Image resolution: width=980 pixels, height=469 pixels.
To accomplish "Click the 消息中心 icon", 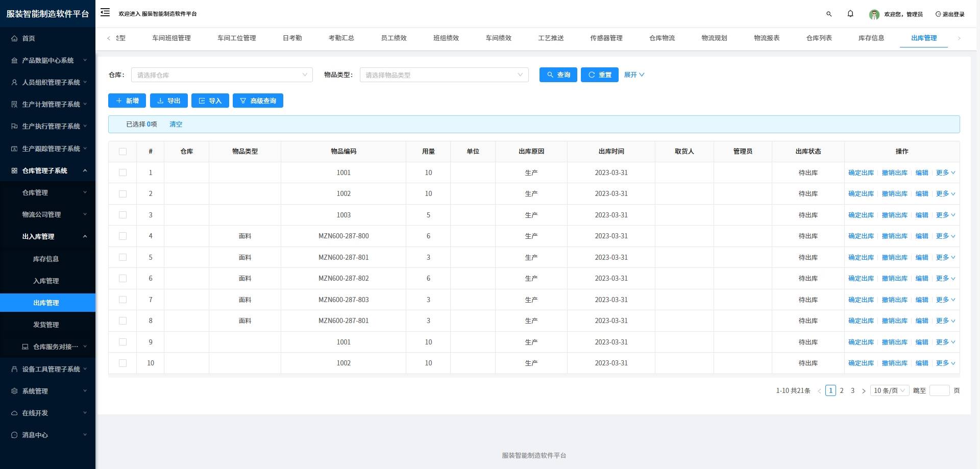I will click(14, 435).
